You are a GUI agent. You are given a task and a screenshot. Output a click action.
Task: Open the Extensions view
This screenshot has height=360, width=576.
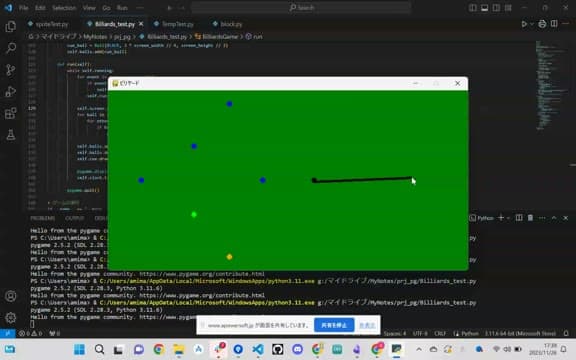pyautogui.click(x=11, y=113)
